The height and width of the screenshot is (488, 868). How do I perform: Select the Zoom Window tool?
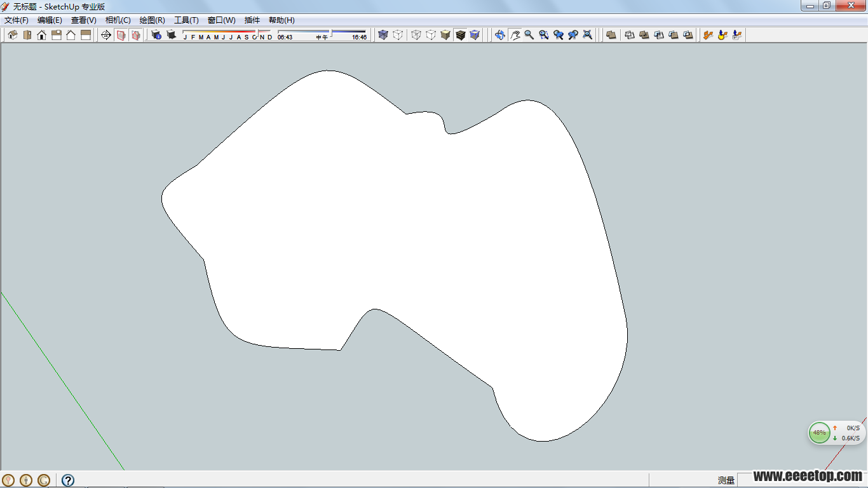pos(543,35)
